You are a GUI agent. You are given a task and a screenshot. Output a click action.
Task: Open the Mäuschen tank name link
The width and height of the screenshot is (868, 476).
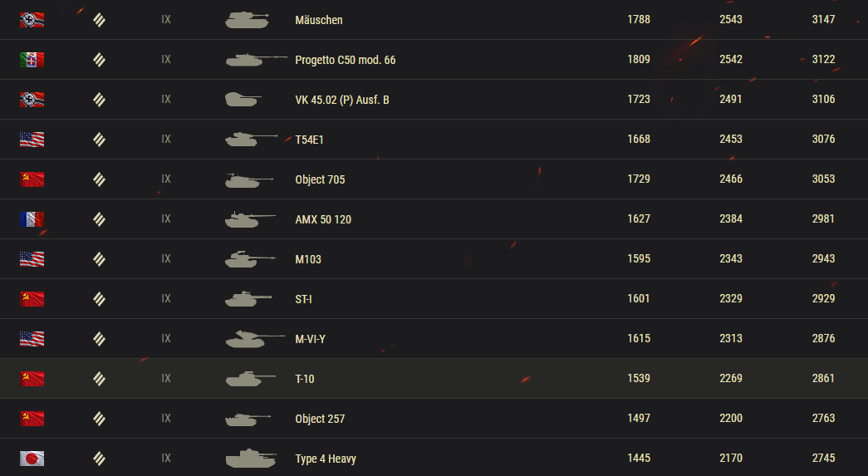[x=319, y=20]
